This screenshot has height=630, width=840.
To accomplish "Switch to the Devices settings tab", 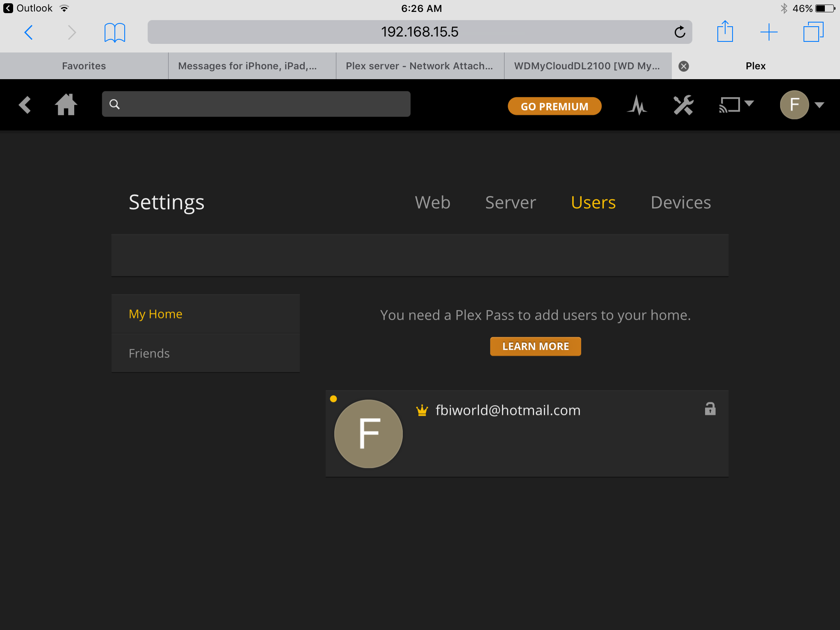I will [x=680, y=203].
